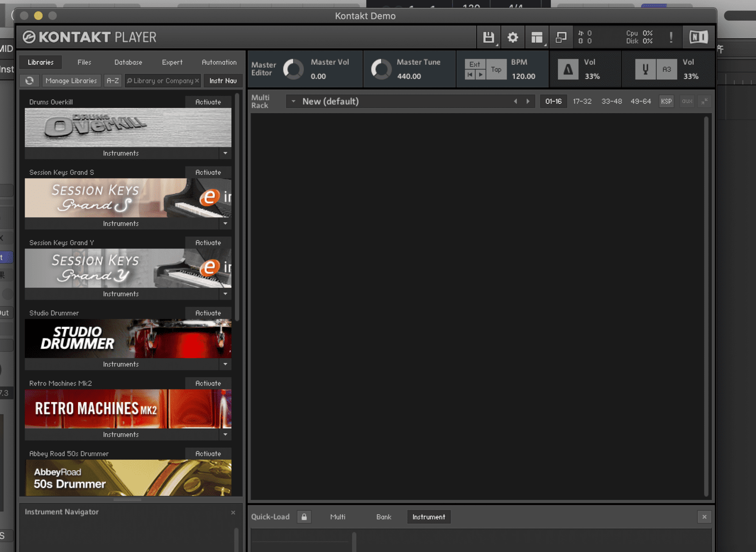The height and width of the screenshot is (552, 756).
Task: Browse Retro Machines Mk2 Instruments bar
Action: point(121,435)
